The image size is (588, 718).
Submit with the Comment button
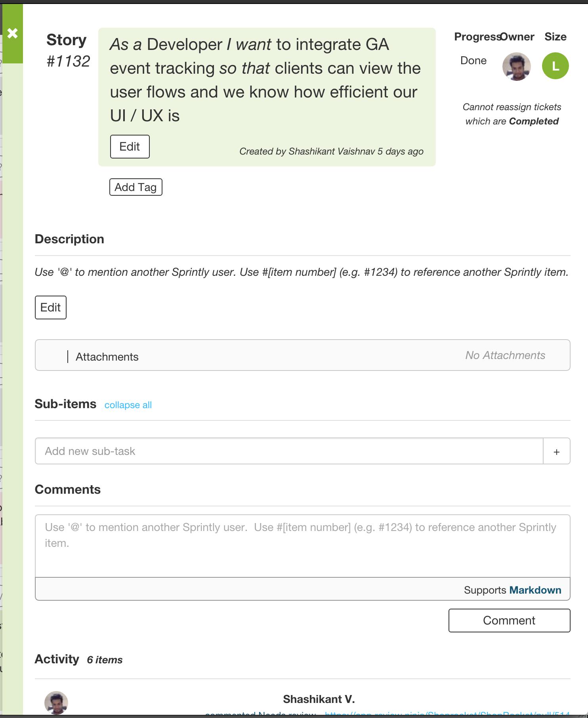[x=509, y=621]
